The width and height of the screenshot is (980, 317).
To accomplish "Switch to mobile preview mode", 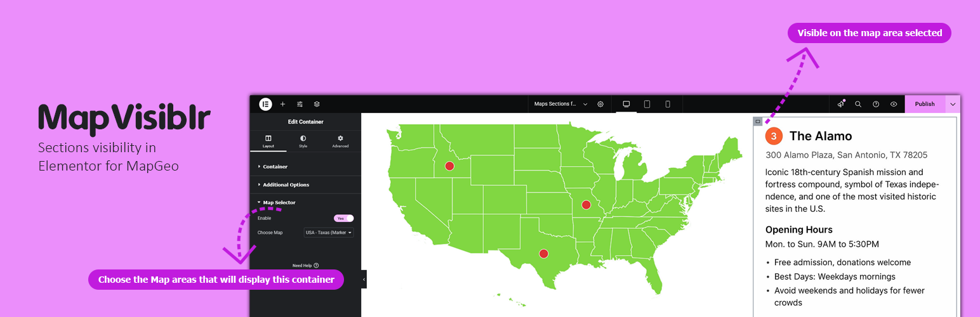I will point(668,104).
